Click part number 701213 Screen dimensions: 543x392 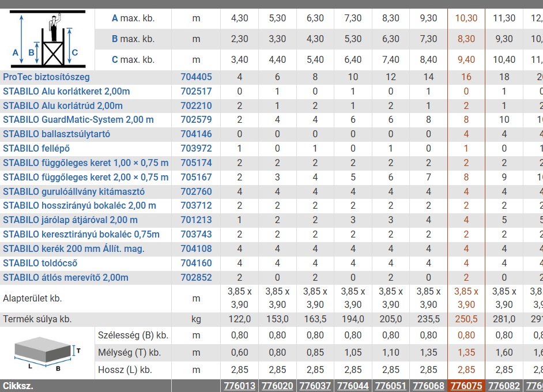click(x=196, y=220)
